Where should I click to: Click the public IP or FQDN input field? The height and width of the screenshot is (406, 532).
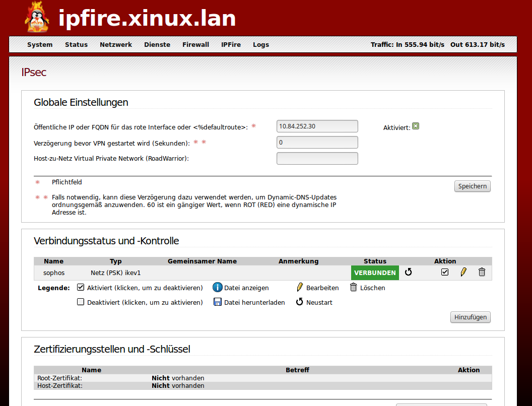tap(317, 126)
